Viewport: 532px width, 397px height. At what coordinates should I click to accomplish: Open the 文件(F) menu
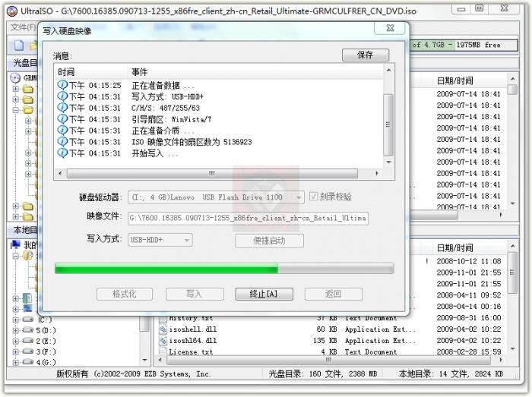(x=23, y=27)
